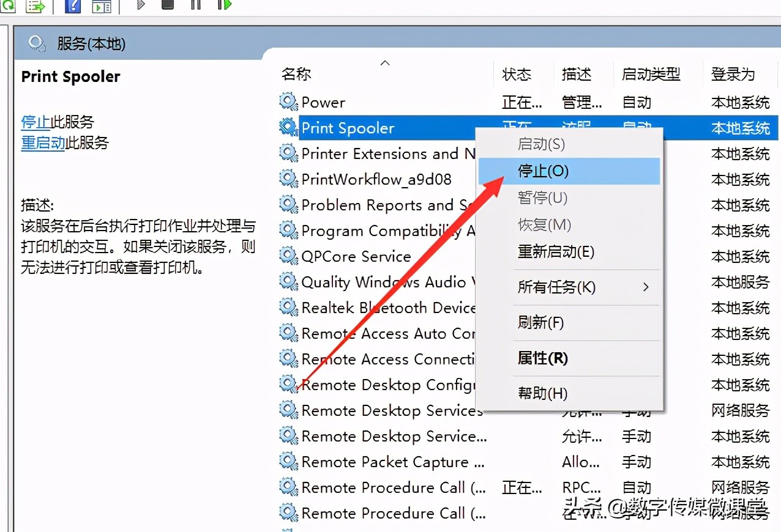Select 停止(O) from the context menu
This screenshot has height=532, width=781.
[x=543, y=171]
